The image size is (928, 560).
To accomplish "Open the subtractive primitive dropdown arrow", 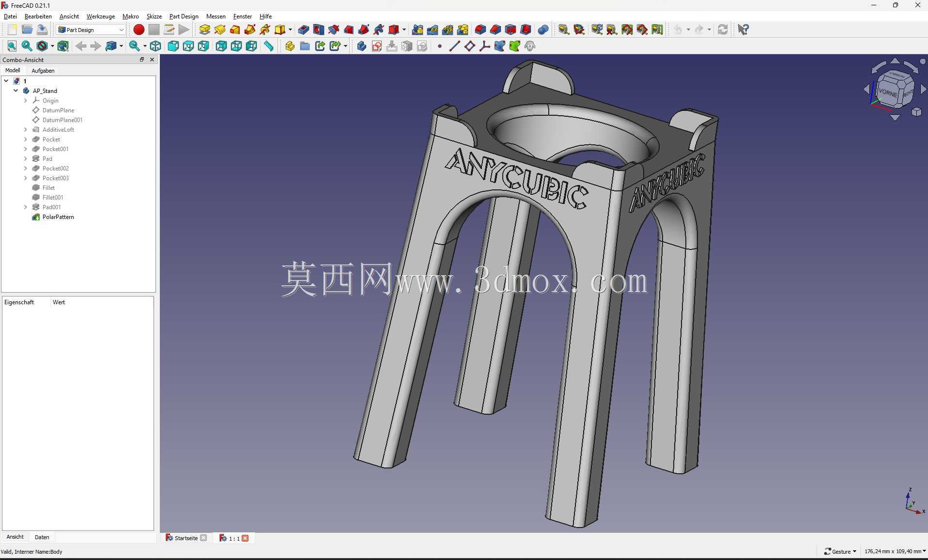I will [404, 30].
